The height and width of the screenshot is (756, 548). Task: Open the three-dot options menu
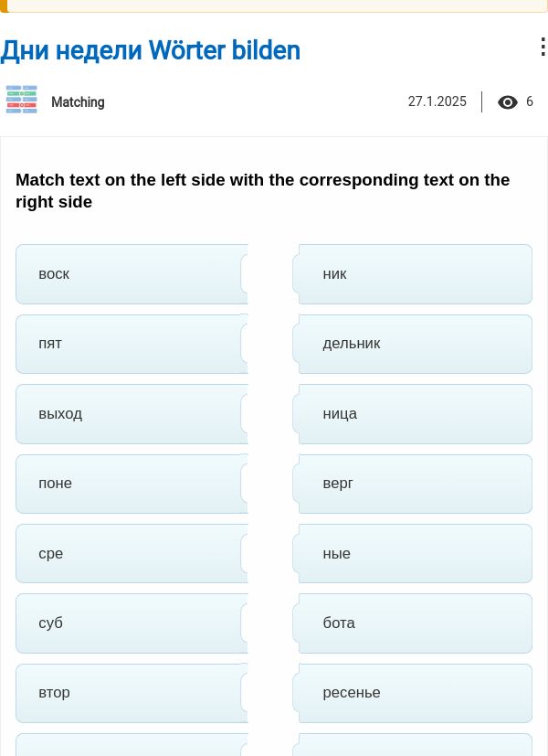coord(543,48)
